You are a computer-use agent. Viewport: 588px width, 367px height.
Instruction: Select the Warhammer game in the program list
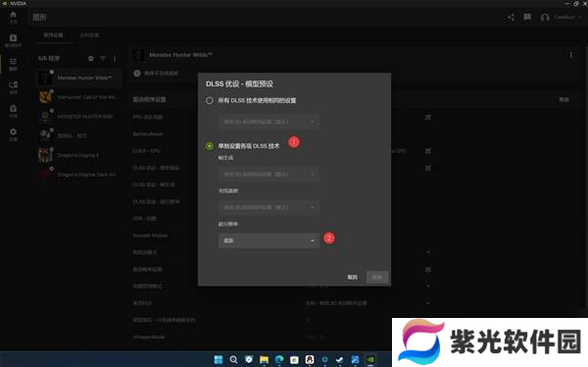coord(78,97)
